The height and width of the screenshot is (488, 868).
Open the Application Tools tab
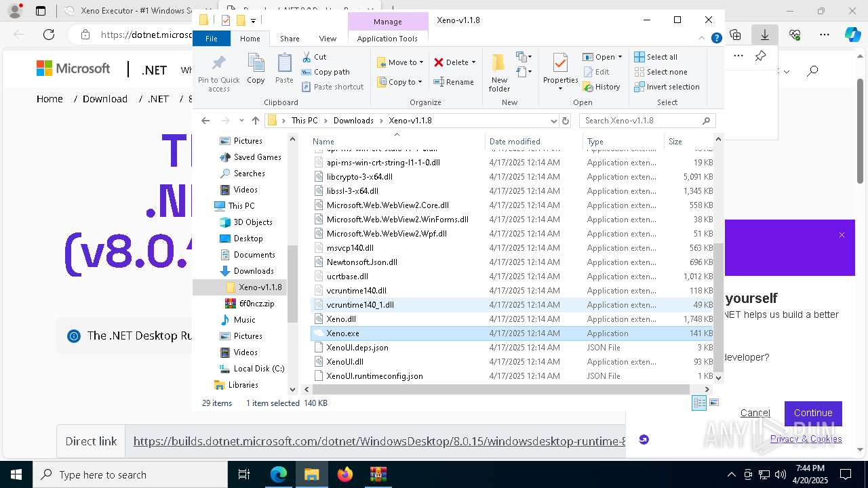coord(387,39)
